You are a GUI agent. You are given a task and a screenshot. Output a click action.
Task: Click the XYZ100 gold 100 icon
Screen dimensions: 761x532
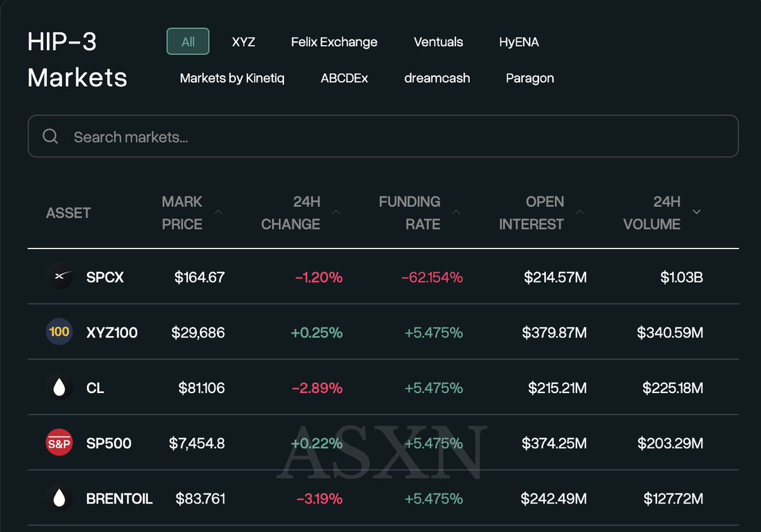coord(60,332)
